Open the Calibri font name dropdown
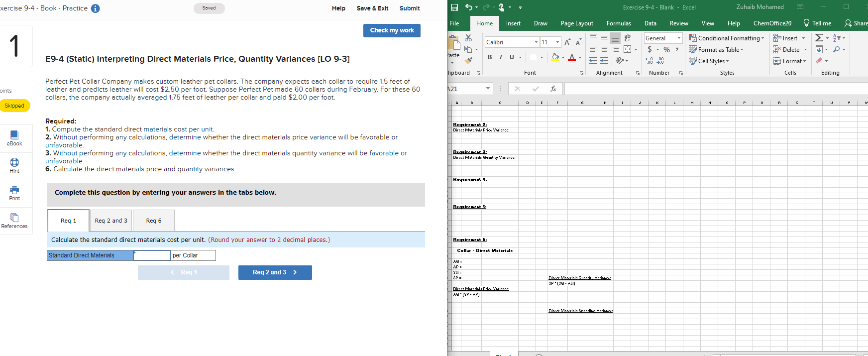Viewport: 868px width, 356px height. click(x=536, y=42)
